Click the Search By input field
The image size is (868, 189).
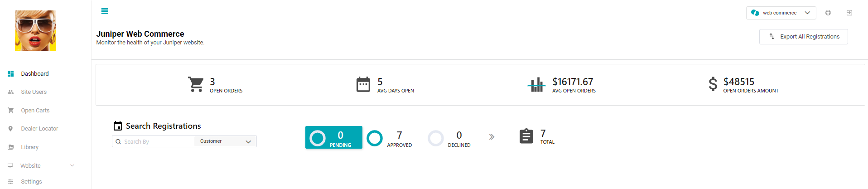154,141
